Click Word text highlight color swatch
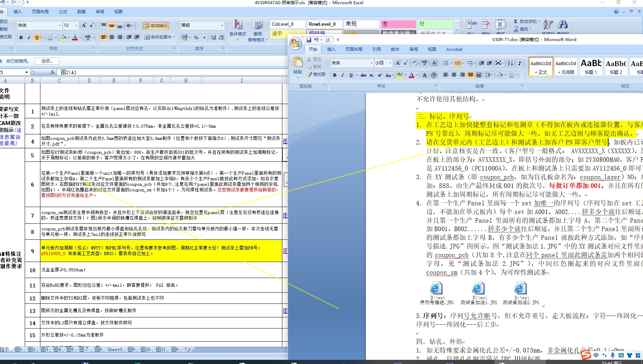The width and height of the screenshot is (643, 364). [400, 75]
